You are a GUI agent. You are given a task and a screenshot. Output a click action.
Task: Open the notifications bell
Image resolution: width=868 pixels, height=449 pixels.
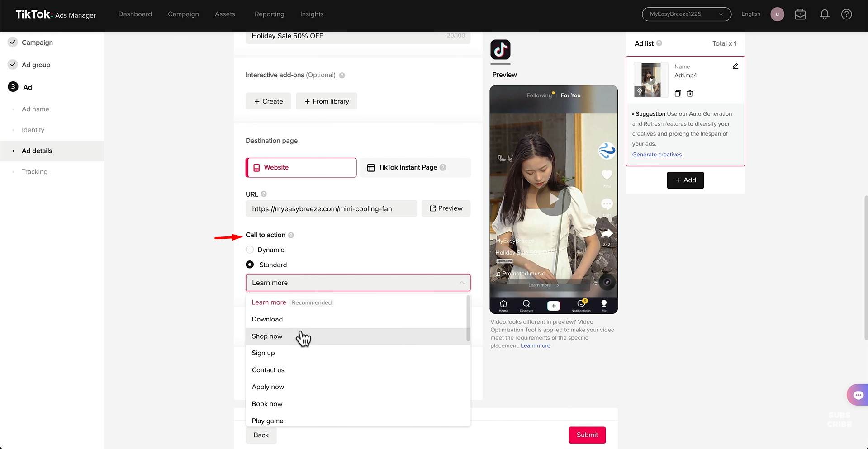[x=824, y=14]
